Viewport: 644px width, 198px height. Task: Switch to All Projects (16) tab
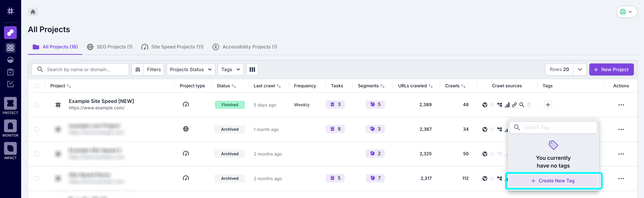pyautogui.click(x=55, y=47)
